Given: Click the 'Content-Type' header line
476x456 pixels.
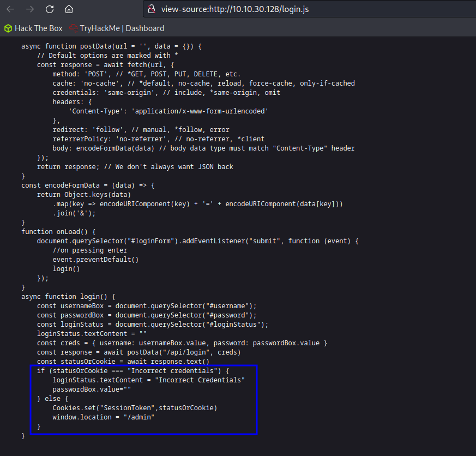Looking at the screenshot, I should 168,111.
